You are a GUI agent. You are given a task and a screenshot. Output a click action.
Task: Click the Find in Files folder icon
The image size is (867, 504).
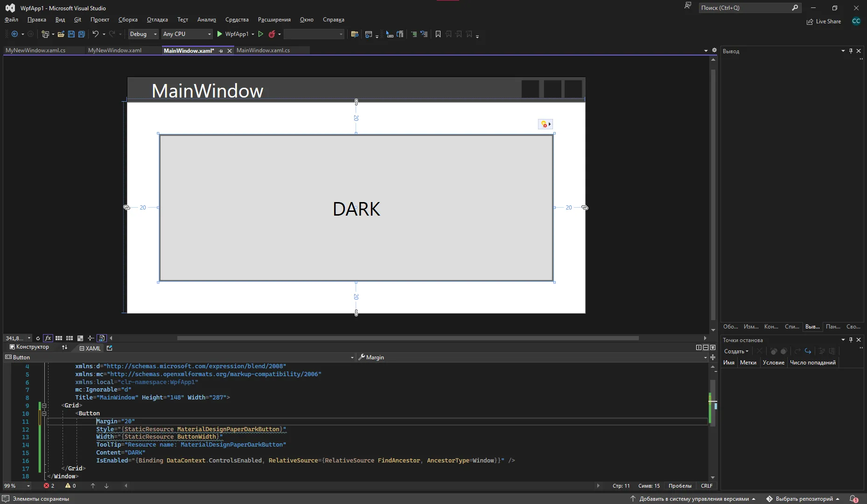355,34
